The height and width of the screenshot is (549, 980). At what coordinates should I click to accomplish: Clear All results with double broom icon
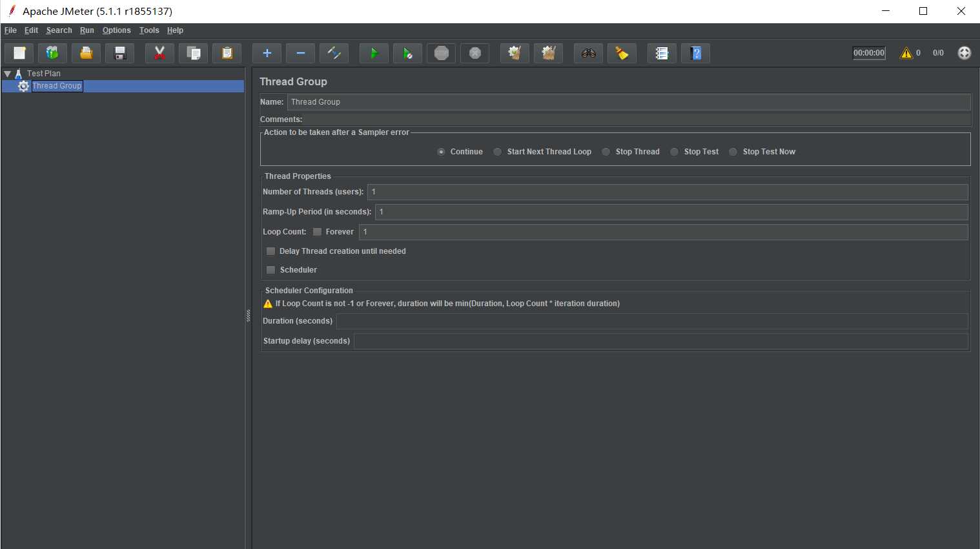pyautogui.click(x=549, y=53)
